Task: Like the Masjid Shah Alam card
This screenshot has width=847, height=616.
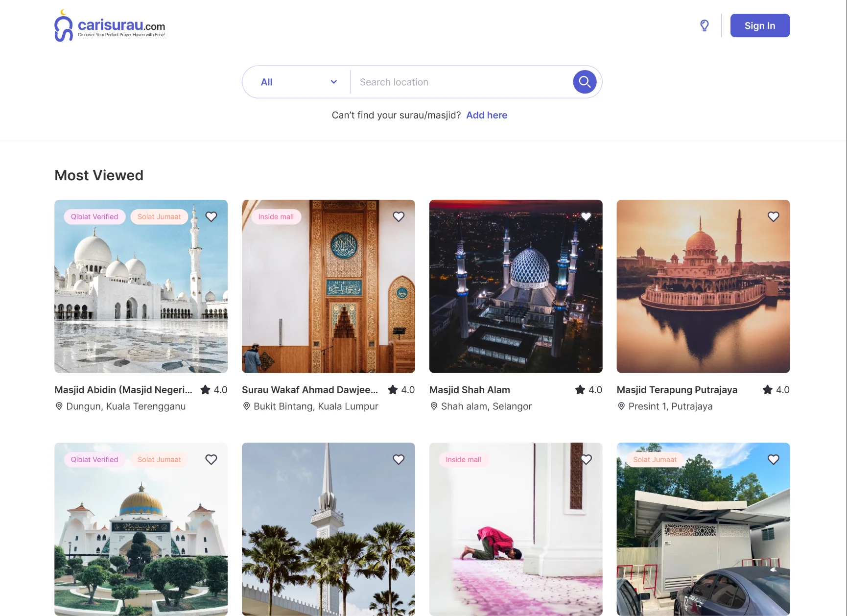Action: coord(586,216)
